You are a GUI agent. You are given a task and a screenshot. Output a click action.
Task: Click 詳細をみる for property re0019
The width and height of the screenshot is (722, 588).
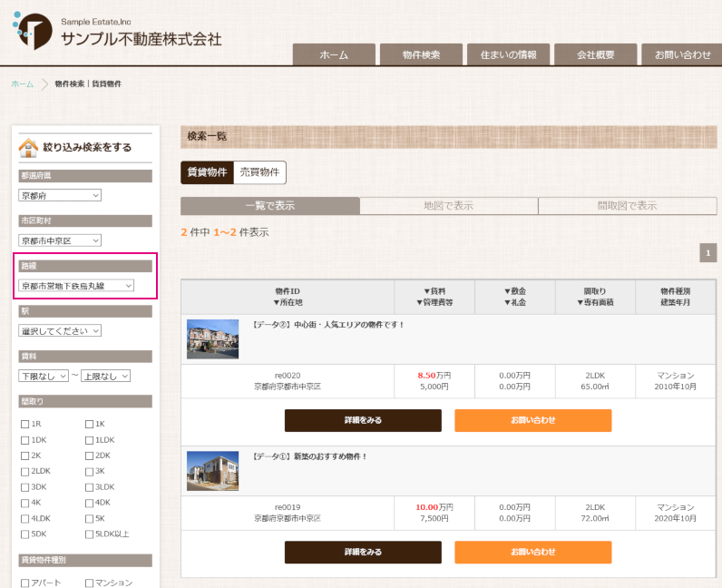pos(363,552)
